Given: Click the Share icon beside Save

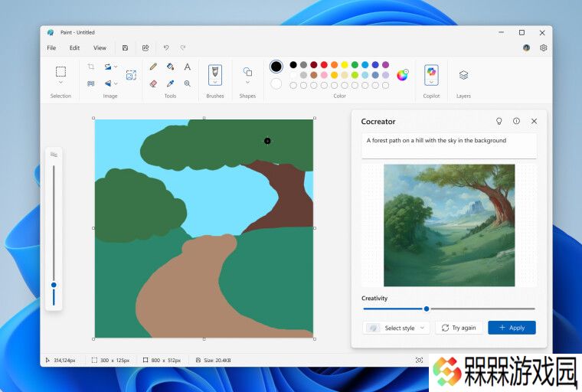Looking at the screenshot, I should (x=145, y=48).
